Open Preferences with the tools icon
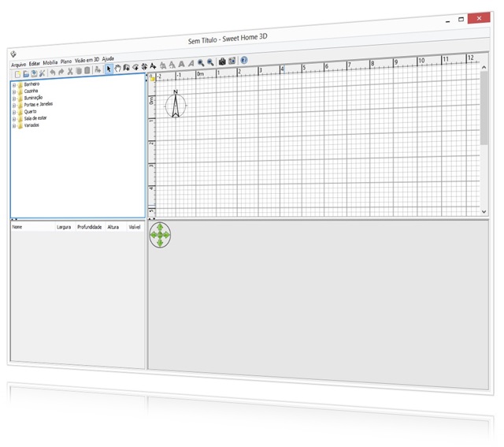Image resolution: width=504 pixels, height=447 pixels. tap(42, 73)
